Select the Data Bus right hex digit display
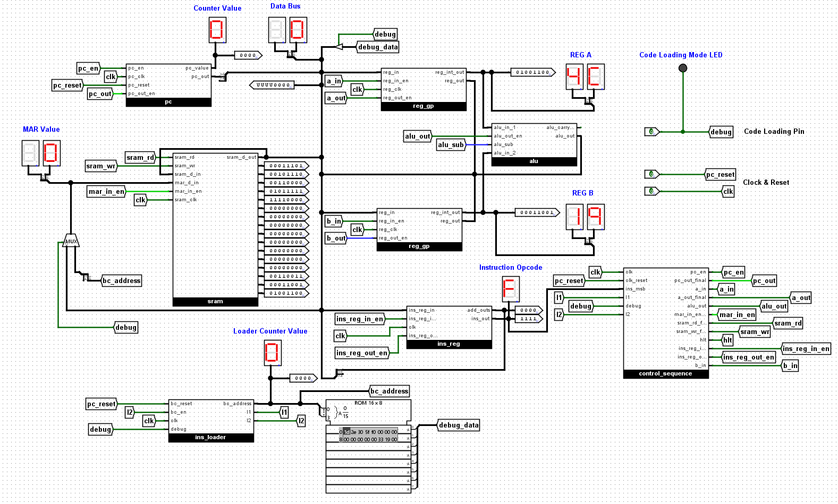The height and width of the screenshot is (504, 838). tap(298, 30)
